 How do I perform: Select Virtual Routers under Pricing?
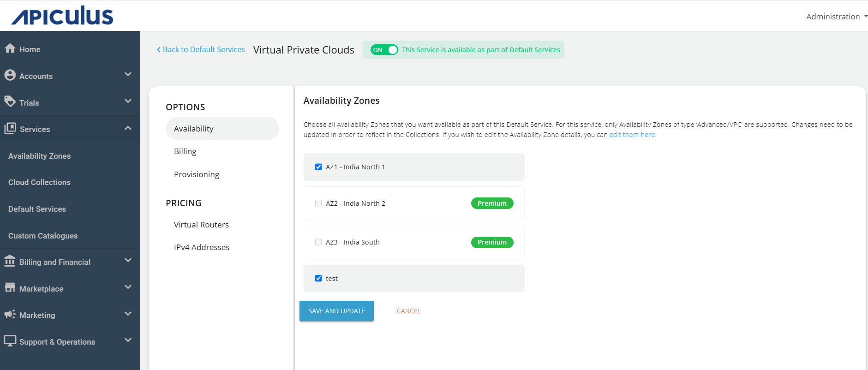[x=201, y=225]
